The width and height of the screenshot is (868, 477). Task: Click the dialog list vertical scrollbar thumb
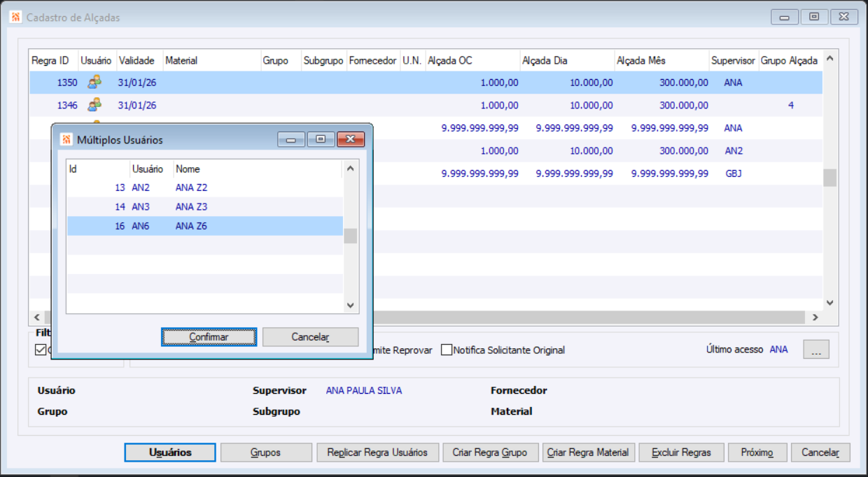[x=351, y=236]
